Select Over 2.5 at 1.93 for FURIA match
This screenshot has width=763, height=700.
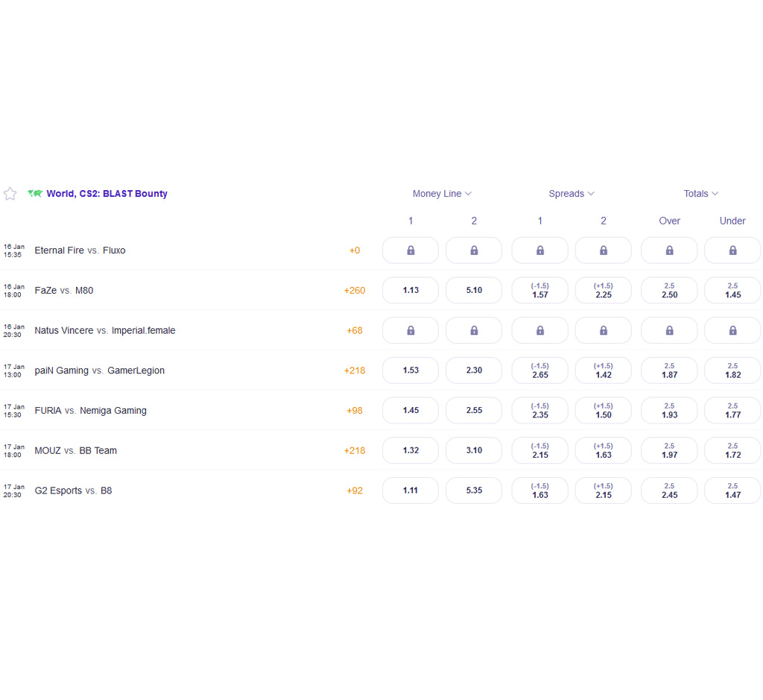pos(669,410)
